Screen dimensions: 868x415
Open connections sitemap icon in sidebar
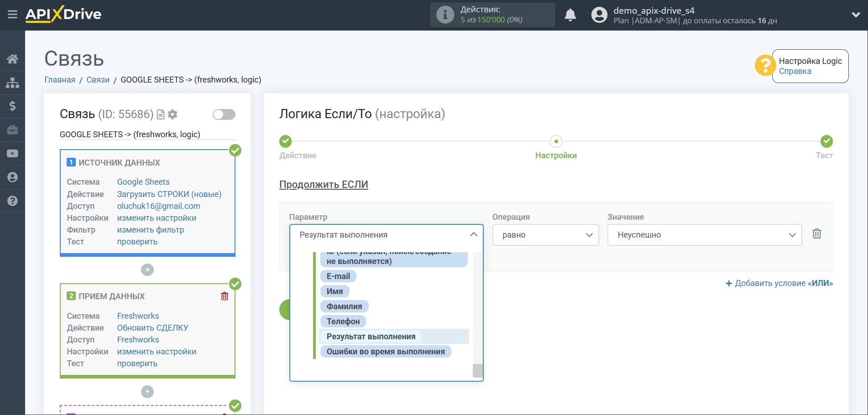point(12,83)
